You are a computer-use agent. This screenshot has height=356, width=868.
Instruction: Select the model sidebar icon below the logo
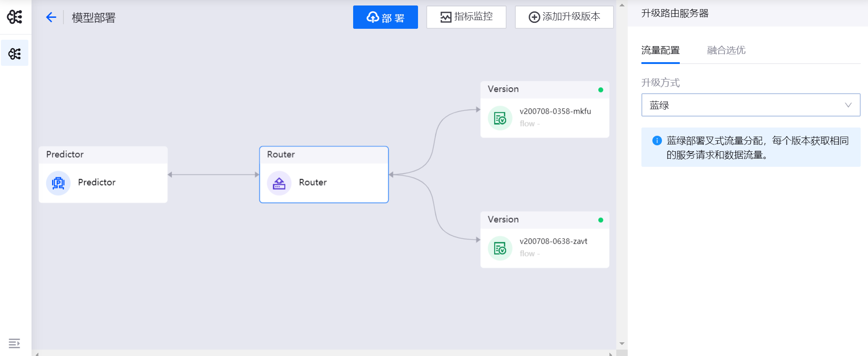(15, 53)
